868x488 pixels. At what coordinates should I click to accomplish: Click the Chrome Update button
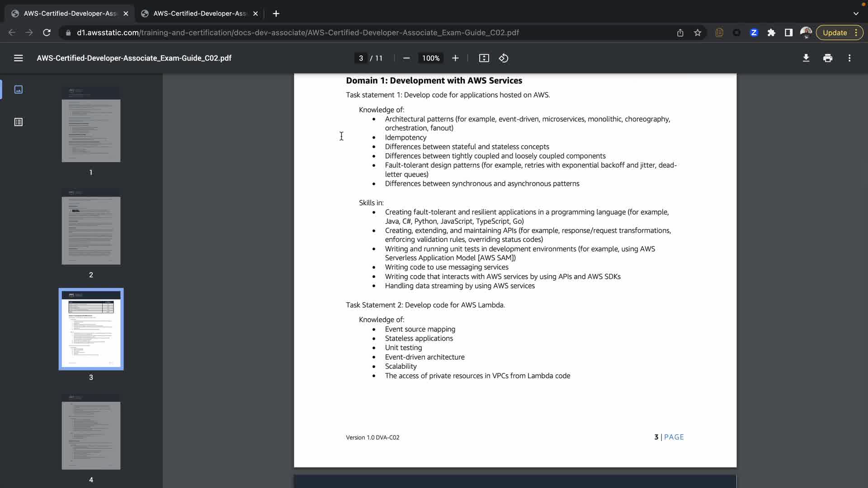[x=835, y=33]
